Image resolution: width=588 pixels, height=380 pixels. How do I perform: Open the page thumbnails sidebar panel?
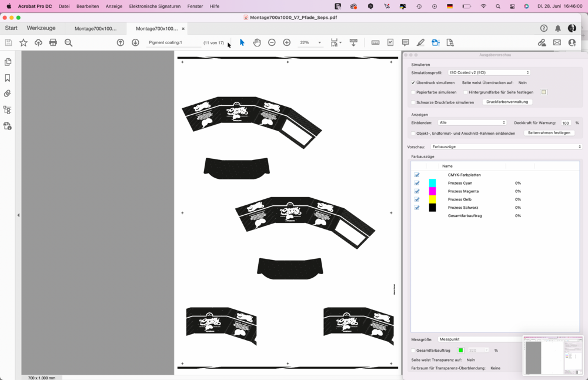[8, 62]
